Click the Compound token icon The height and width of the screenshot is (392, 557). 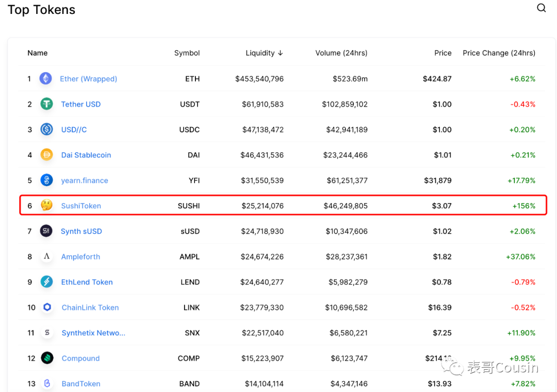(46, 358)
